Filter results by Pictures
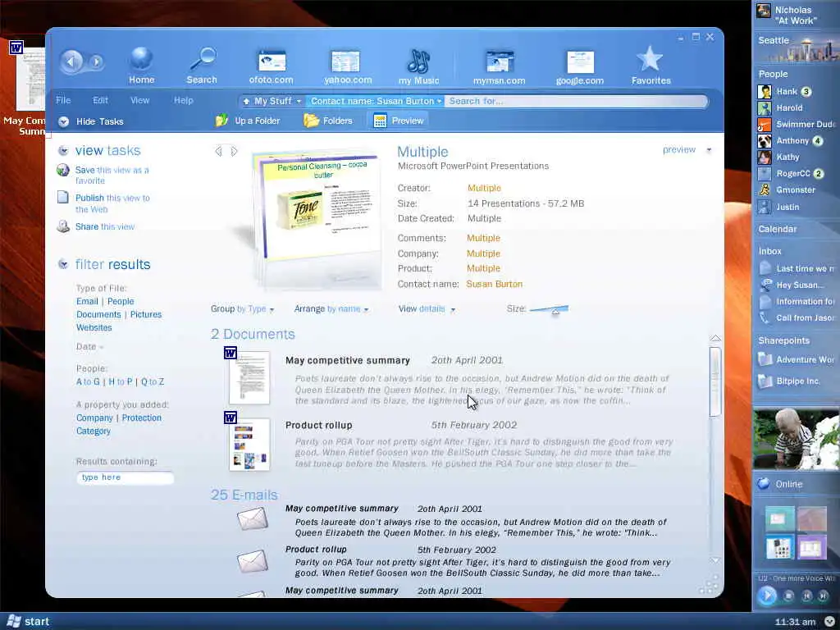The width and height of the screenshot is (840, 630). coord(146,314)
